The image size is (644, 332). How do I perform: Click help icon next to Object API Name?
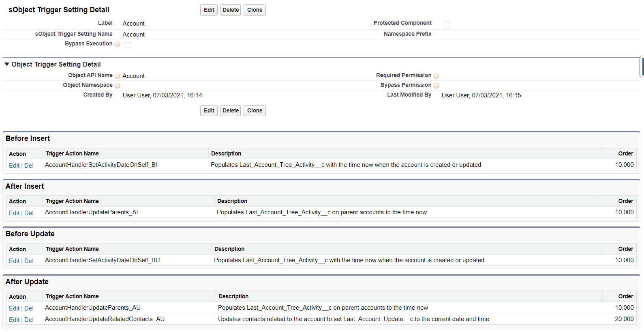(117, 76)
